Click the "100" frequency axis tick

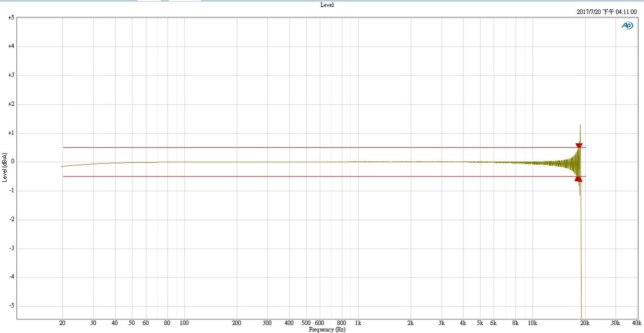pyautogui.click(x=184, y=323)
